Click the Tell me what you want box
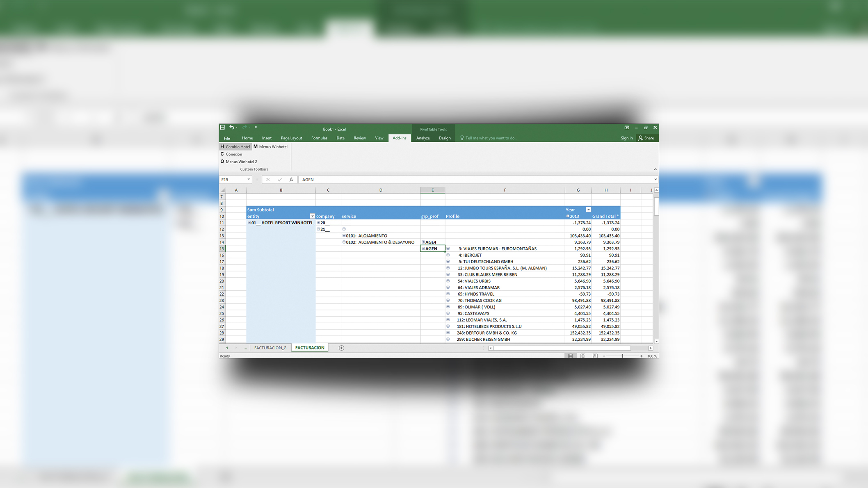Image resolution: width=868 pixels, height=488 pixels. click(491, 138)
